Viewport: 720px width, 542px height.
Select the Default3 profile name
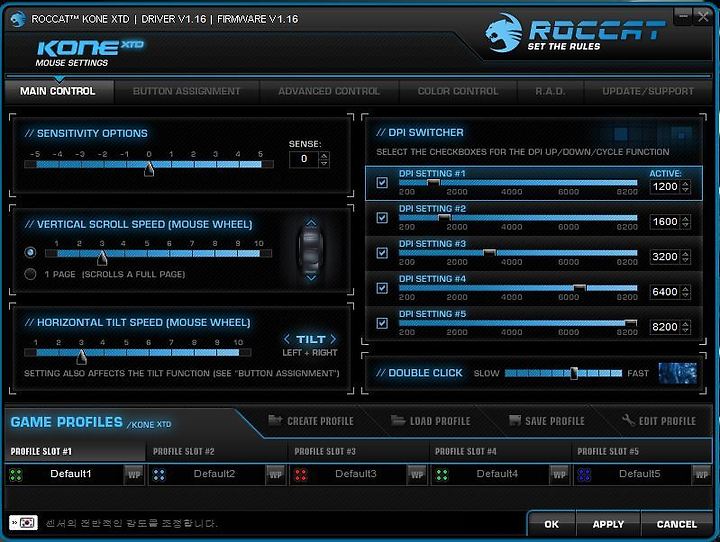(x=355, y=474)
